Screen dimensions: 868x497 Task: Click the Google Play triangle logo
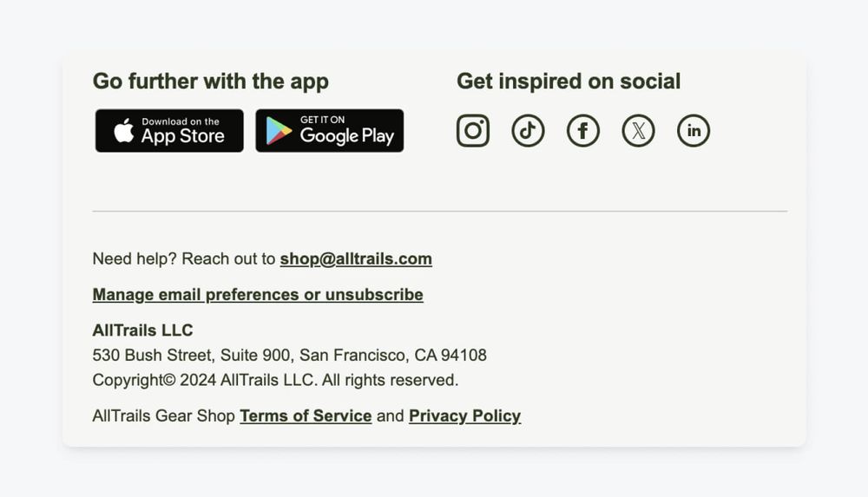point(279,131)
